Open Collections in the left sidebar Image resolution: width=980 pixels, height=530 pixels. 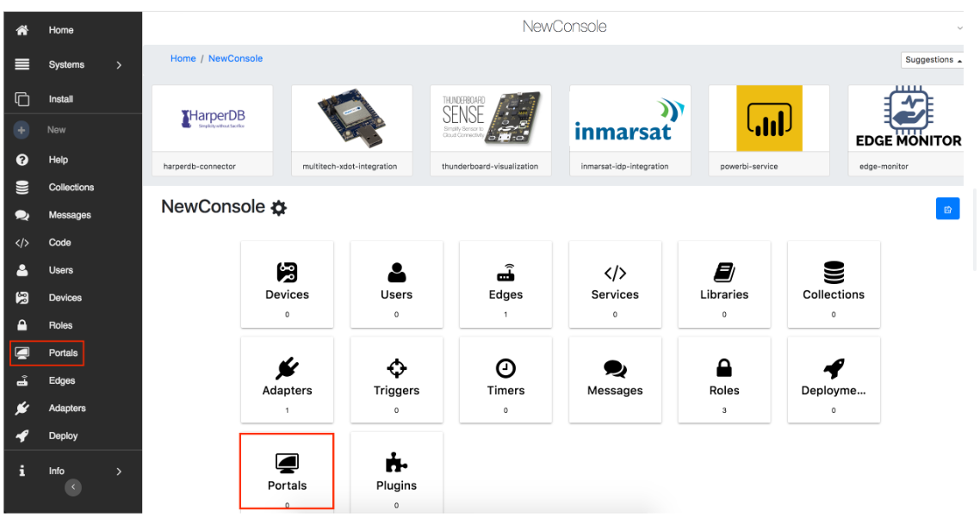[71, 188]
